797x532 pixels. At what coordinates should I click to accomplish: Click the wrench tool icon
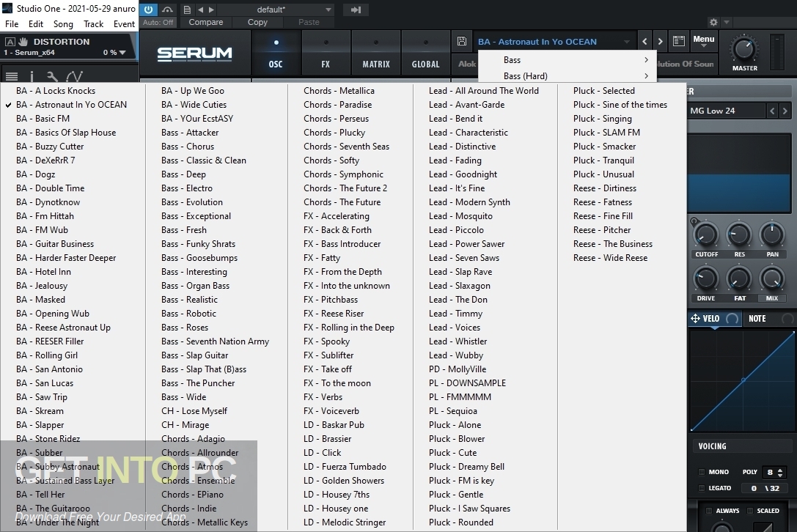(x=52, y=76)
